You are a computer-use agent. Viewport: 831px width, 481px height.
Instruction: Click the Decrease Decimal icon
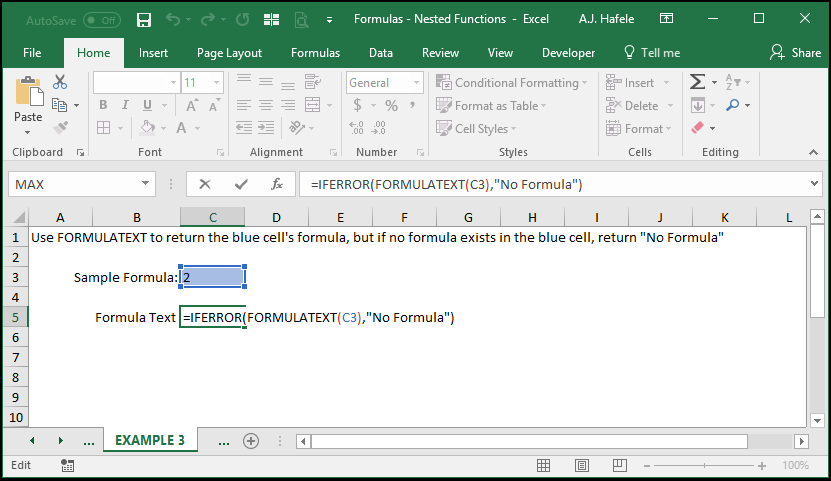click(378, 128)
